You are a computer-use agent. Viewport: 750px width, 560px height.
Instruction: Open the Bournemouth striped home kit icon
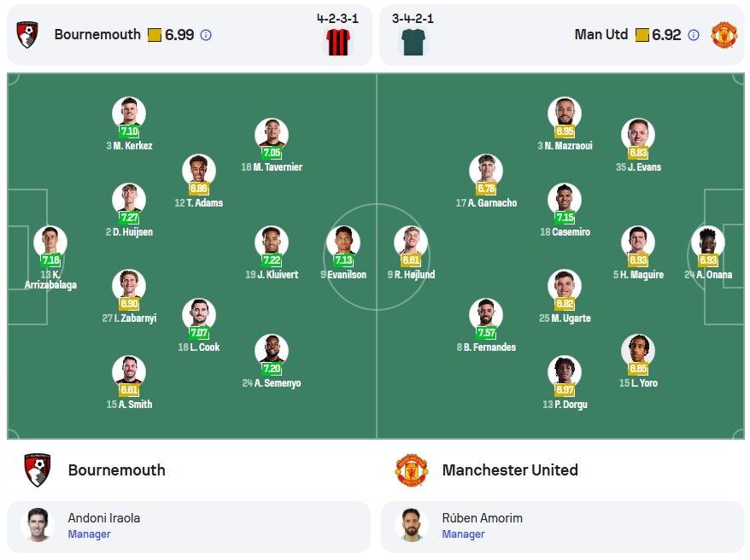[x=338, y=42]
